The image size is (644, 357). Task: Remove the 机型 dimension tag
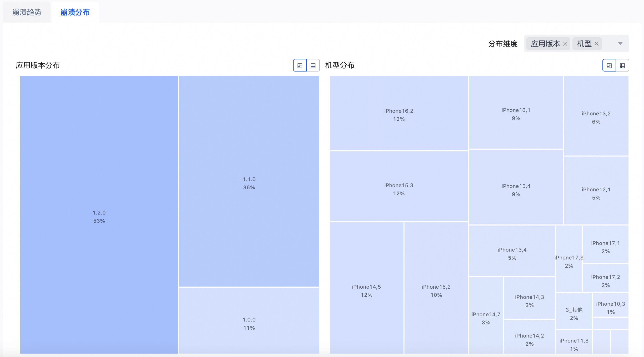point(597,44)
